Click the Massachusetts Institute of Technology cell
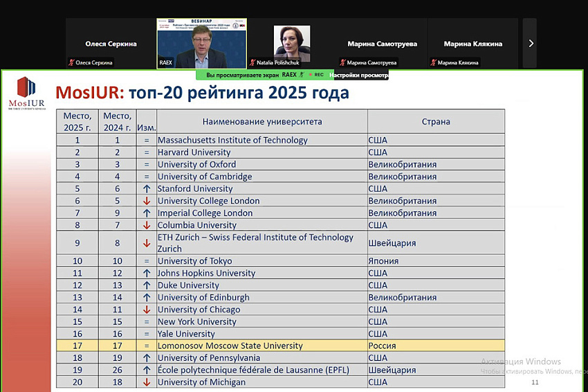This screenshot has width=588, height=392. click(232, 140)
